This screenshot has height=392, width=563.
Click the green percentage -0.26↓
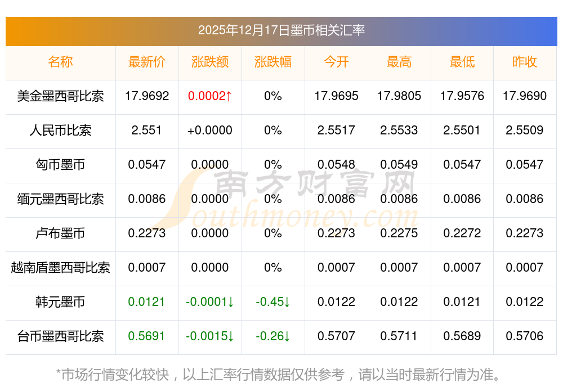coord(273,336)
